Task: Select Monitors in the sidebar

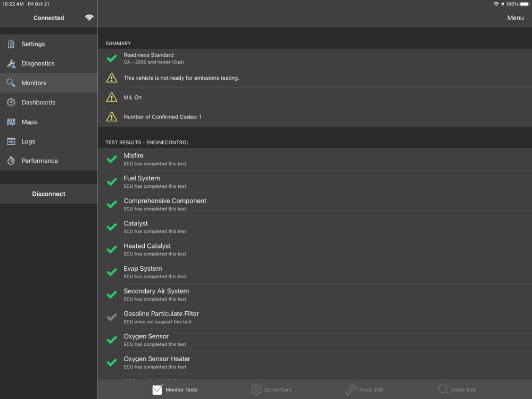Action: 49,83
